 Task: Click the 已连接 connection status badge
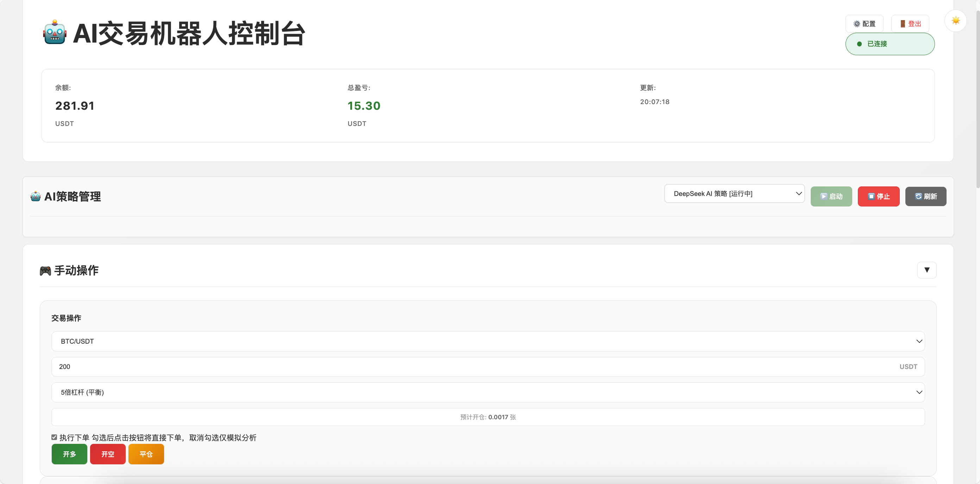(x=890, y=44)
